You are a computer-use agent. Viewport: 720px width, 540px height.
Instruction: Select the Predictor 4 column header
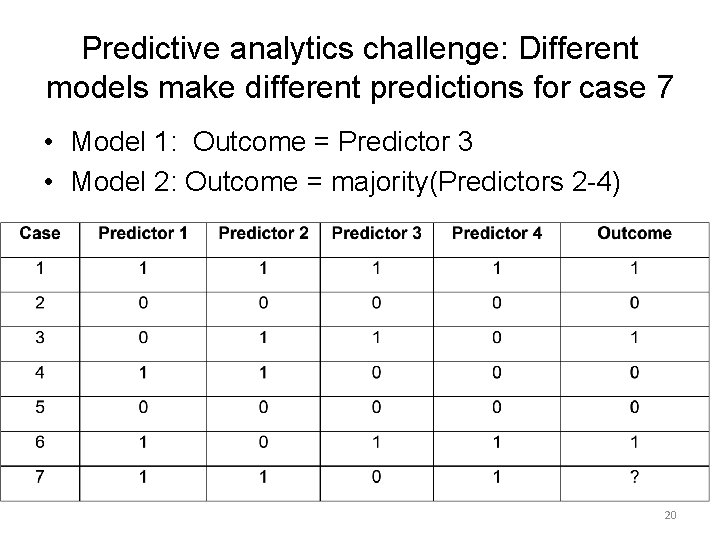(x=497, y=234)
